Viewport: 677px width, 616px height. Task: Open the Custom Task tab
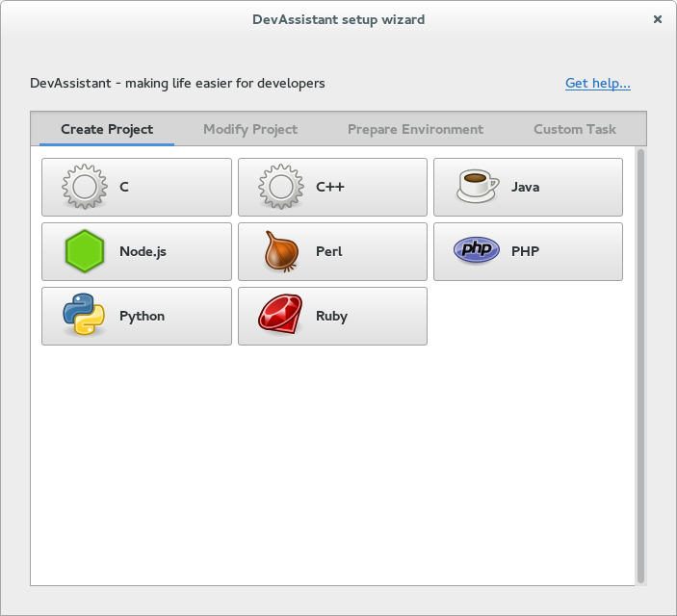(575, 129)
